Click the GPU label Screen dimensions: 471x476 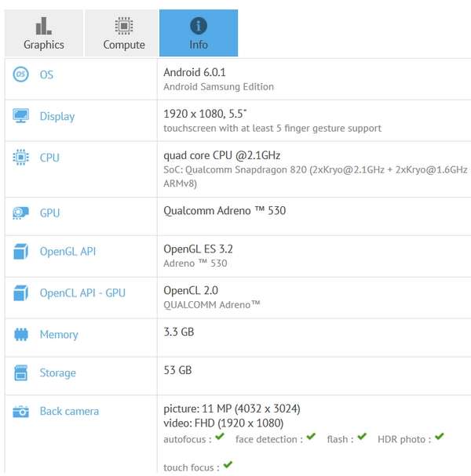[x=49, y=213]
